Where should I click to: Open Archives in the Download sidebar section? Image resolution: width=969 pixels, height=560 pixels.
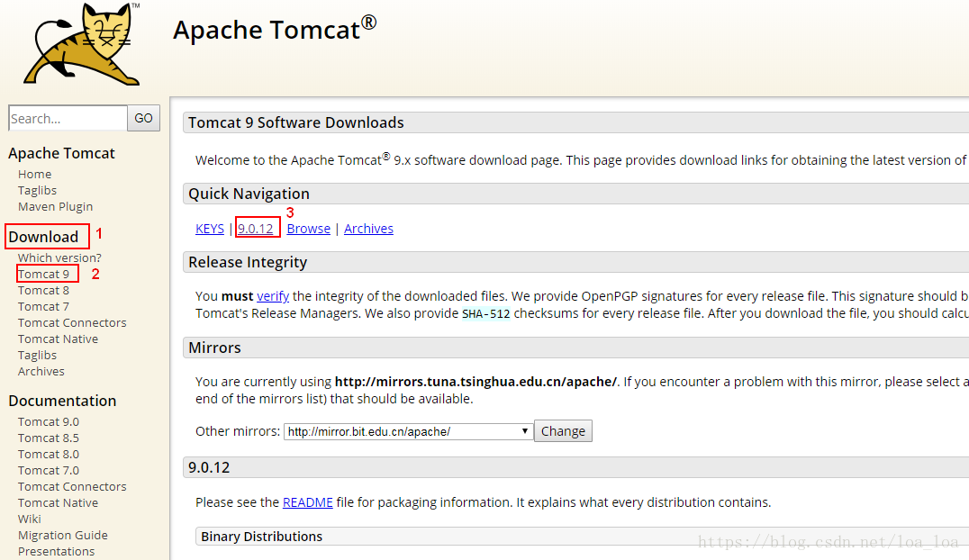click(41, 371)
